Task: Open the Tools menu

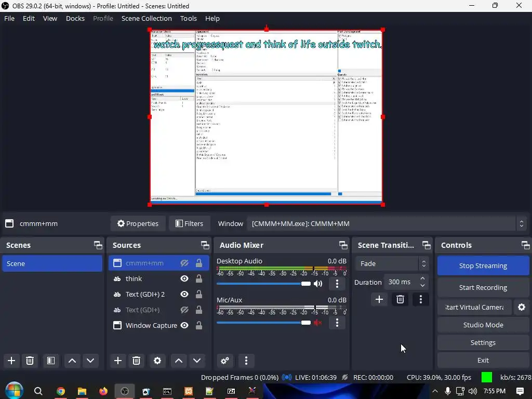Action: point(188,18)
